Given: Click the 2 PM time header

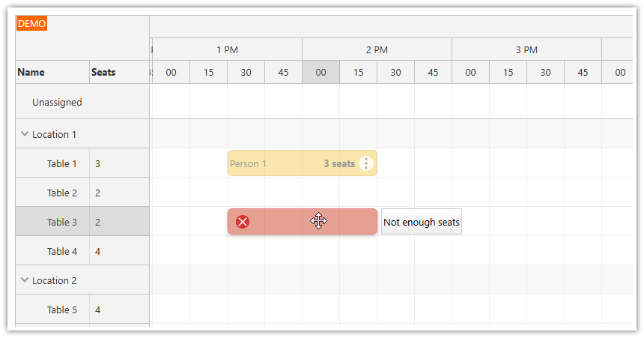Looking at the screenshot, I should 377,50.
